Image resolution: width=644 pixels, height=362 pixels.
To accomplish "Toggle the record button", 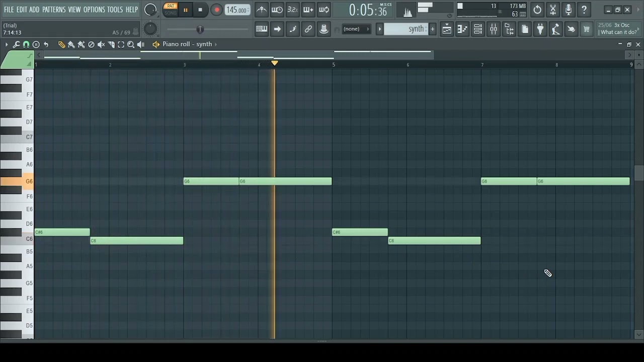I will click(217, 10).
